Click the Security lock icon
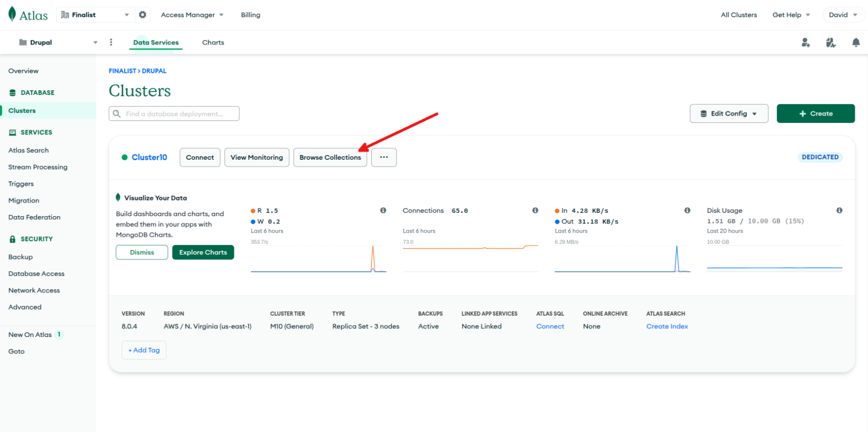 coord(13,239)
